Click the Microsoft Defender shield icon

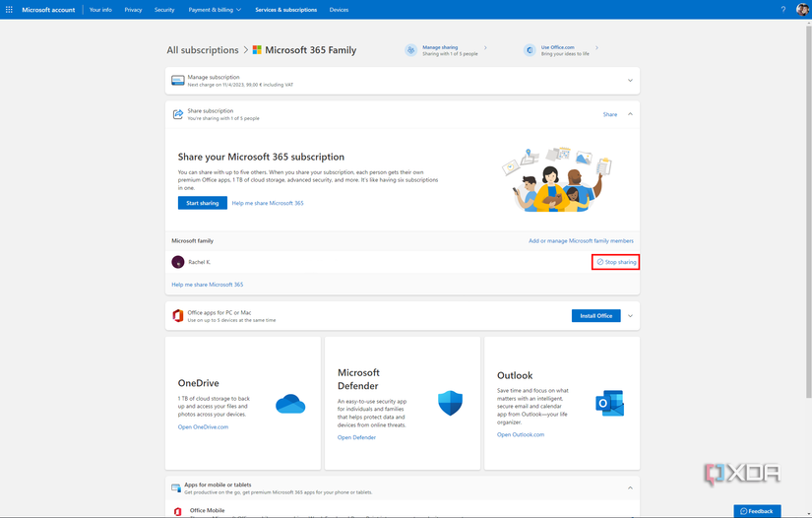450,404
